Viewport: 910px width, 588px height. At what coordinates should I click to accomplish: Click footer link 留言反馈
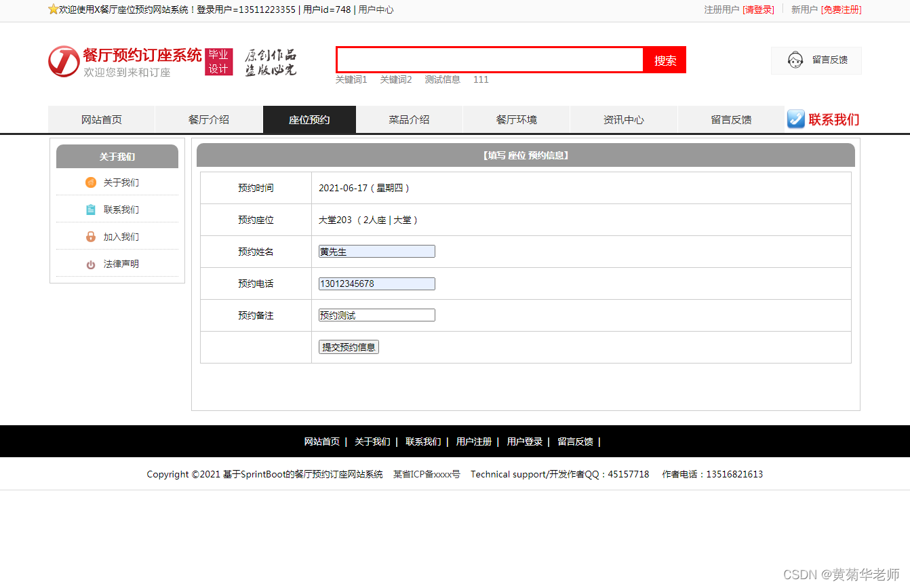575,442
